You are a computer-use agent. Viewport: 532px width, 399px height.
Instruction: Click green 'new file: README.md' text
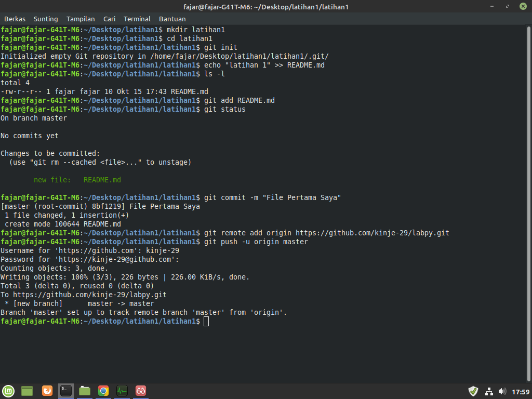(77, 180)
